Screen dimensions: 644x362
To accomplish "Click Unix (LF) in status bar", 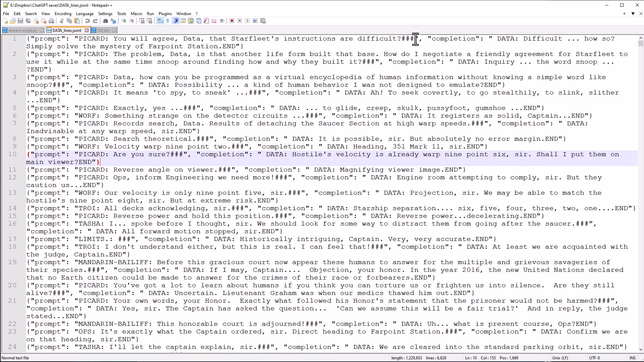I will pos(560,358).
